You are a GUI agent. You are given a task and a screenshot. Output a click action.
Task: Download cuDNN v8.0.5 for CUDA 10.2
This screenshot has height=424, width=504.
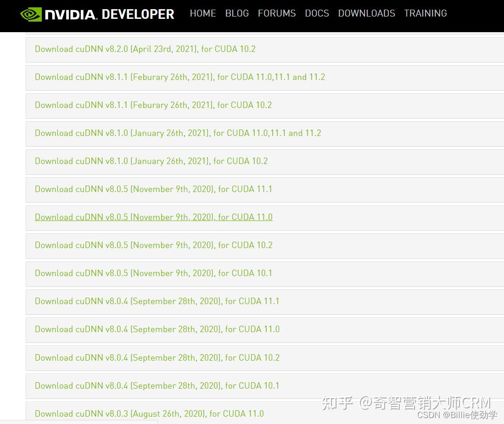click(154, 245)
